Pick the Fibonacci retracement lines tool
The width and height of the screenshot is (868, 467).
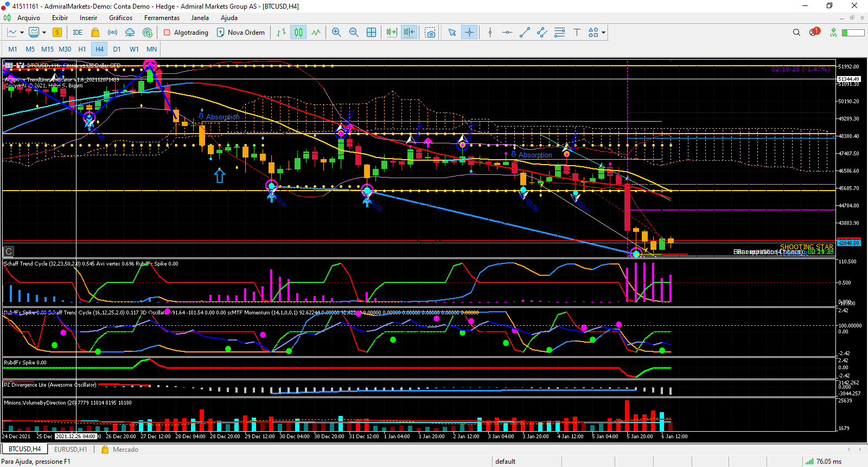point(559,33)
